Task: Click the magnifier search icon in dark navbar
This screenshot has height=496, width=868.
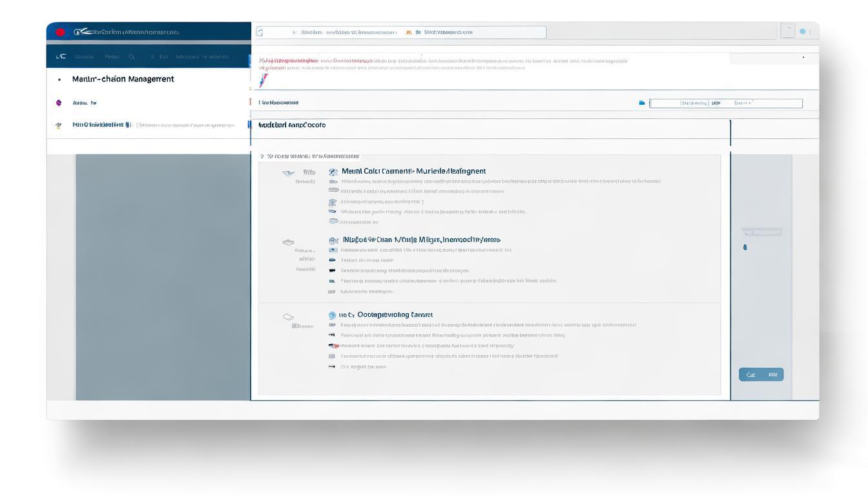Action: click(132, 57)
